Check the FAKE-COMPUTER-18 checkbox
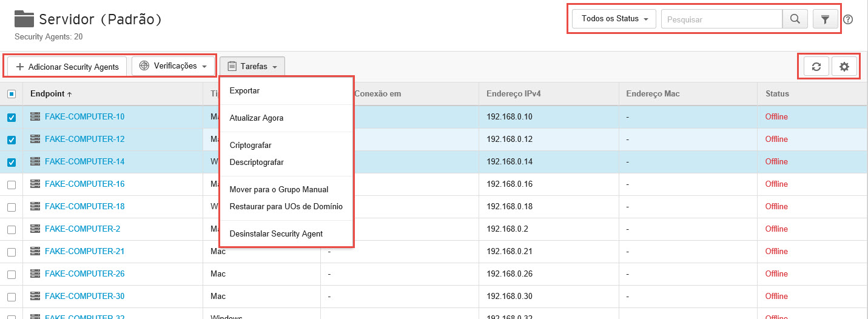Screen dimensions: 868x319 [x=12, y=207]
